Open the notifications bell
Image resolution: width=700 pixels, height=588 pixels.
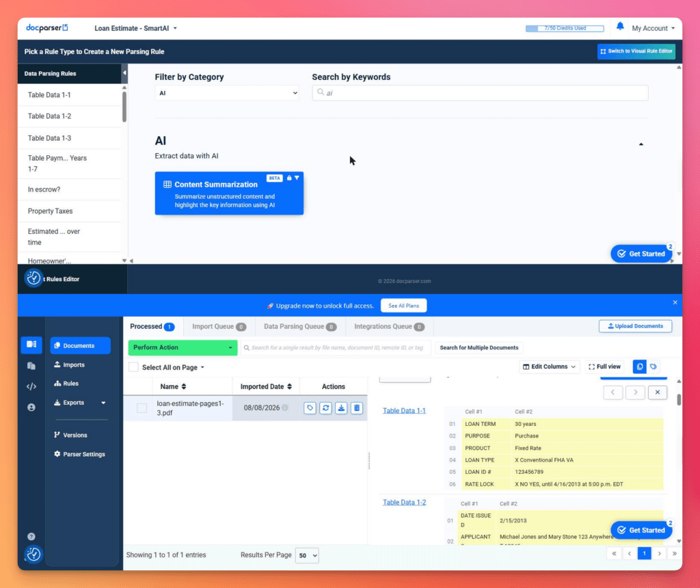(x=619, y=27)
